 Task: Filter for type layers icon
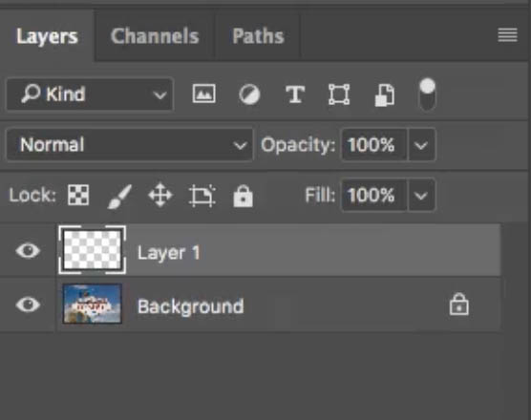click(x=295, y=94)
